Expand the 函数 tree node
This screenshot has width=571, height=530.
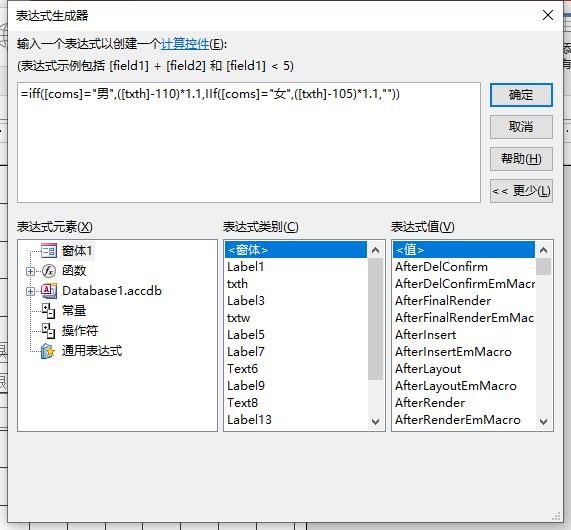[x=31, y=271]
